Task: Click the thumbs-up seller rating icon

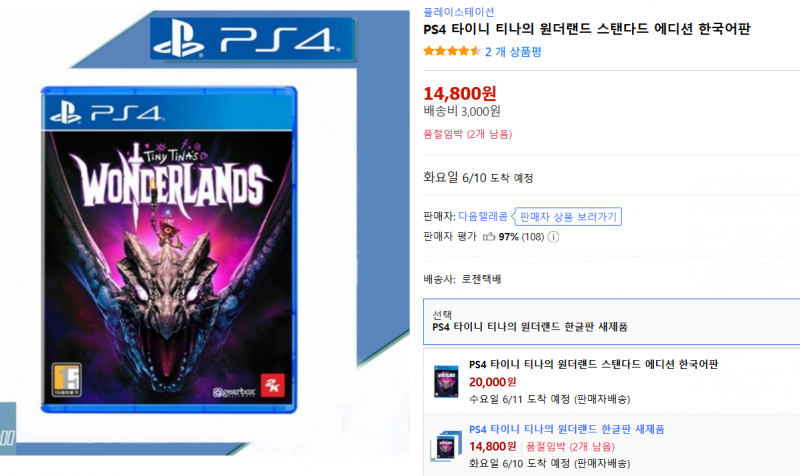Action: coord(489,236)
